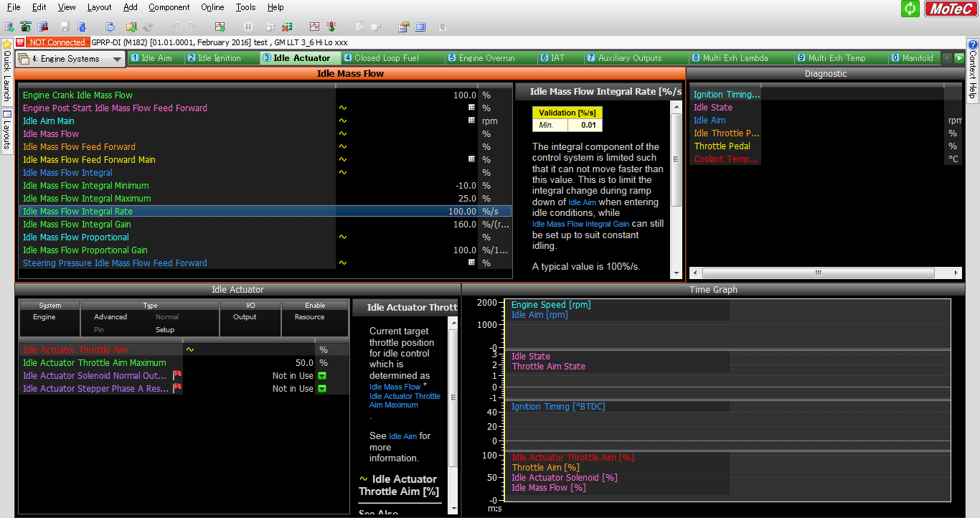
Task: Click the yellow star Quick Launch icon
Action: tap(6, 44)
